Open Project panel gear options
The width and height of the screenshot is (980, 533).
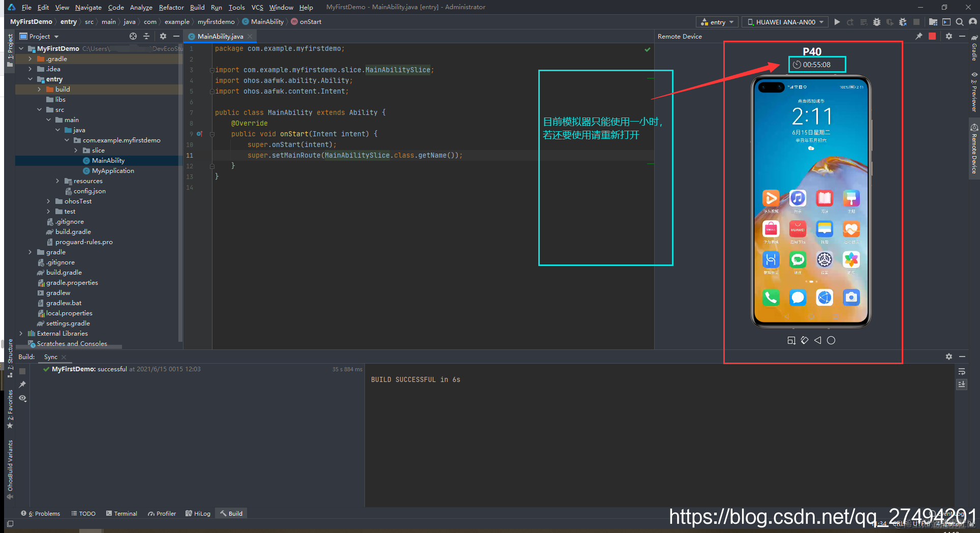pos(163,36)
